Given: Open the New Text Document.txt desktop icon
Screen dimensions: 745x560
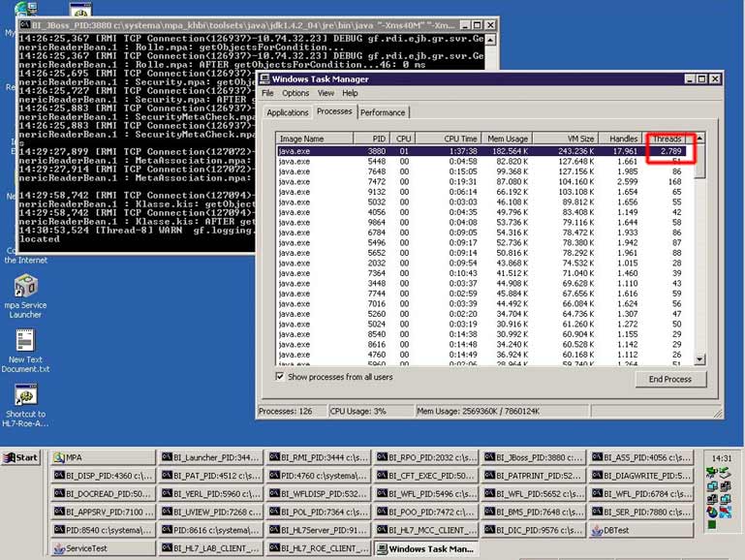Looking at the screenshot, I should click(x=25, y=342).
